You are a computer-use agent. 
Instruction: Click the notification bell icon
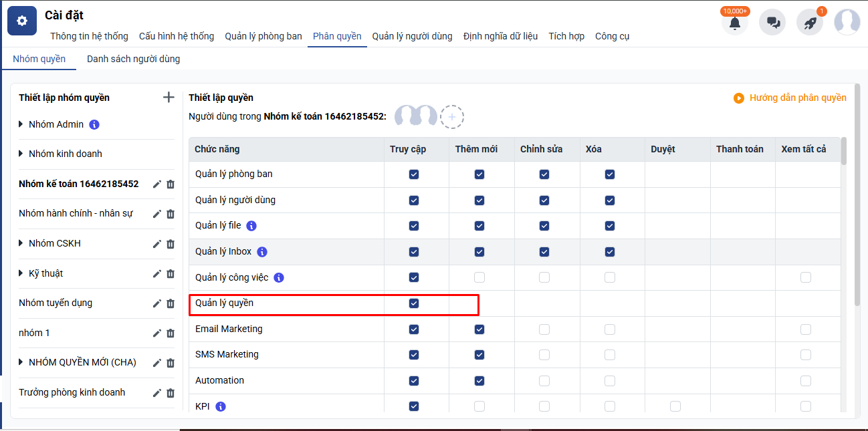(x=734, y=23)
